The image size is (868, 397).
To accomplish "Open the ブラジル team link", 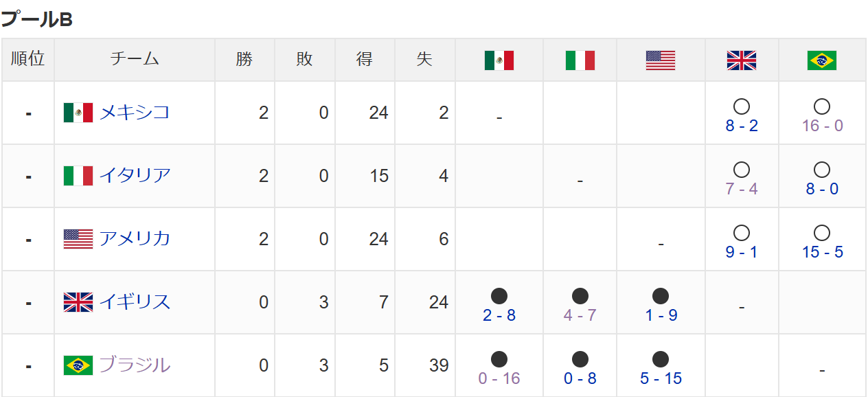I will tap(135, 365).
